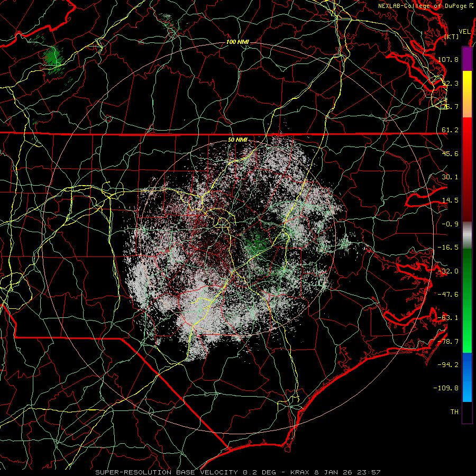This screenshot has height=476, width=476.
Task: Click the -16.5 velocity scale value
Action: (448, 248)
